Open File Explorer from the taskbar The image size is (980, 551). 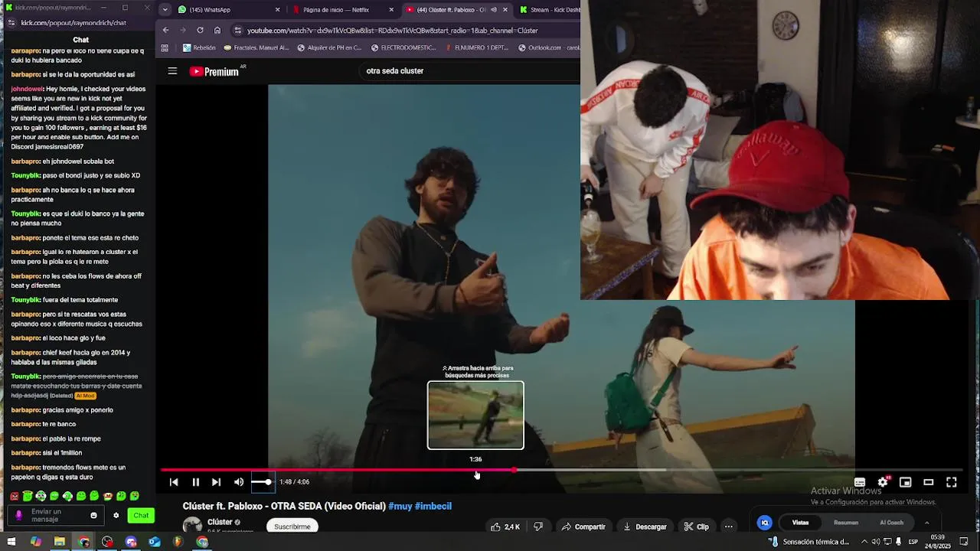pos(60,542)
